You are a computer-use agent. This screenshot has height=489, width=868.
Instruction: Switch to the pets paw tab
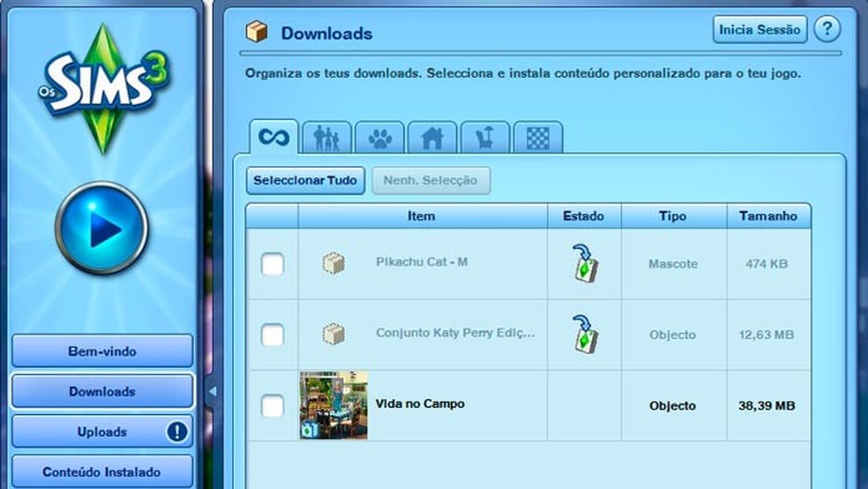click(x=379, y=138)
